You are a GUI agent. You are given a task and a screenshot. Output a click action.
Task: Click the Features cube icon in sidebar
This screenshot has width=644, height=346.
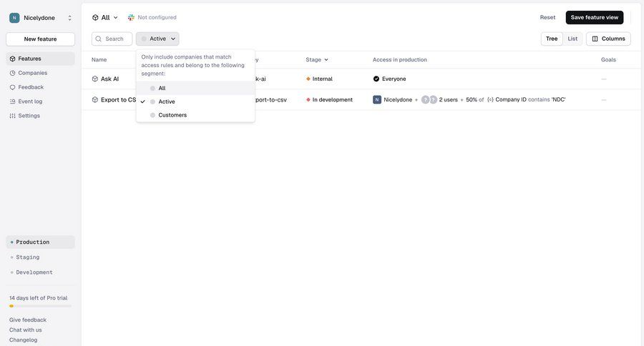(x=12, y=59)
